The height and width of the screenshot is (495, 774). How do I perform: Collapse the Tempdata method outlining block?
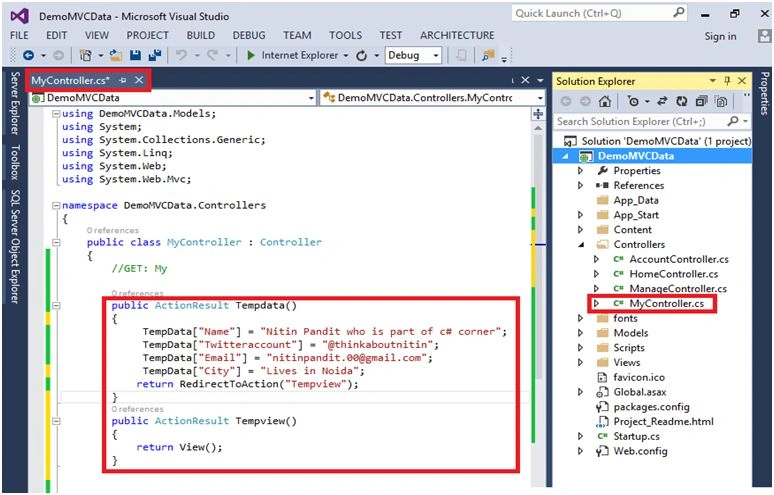point(56,305)
